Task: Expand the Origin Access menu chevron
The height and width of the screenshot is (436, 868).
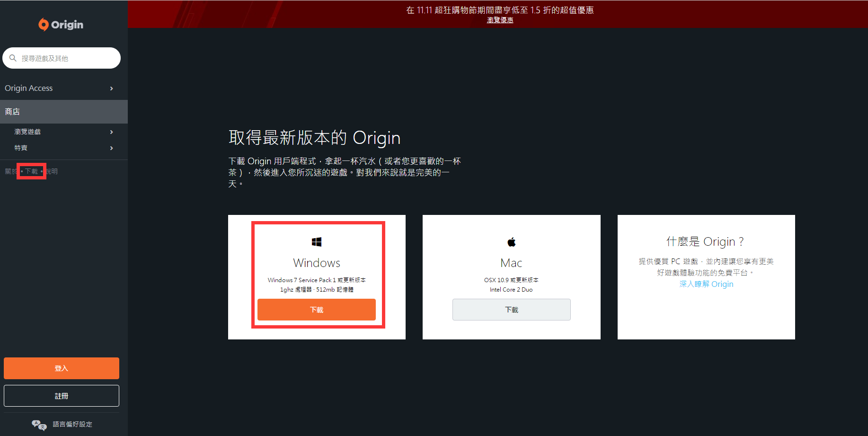Action: click(112, 89)
